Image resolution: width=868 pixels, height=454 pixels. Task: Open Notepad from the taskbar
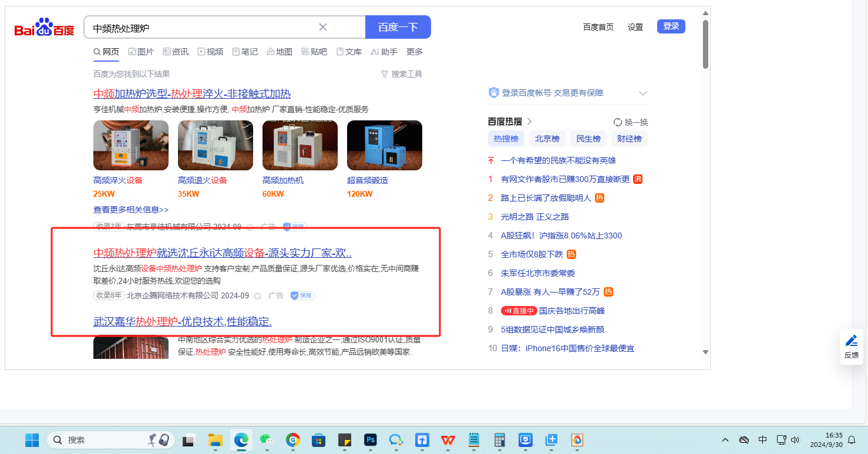click(x=474, y=440)
